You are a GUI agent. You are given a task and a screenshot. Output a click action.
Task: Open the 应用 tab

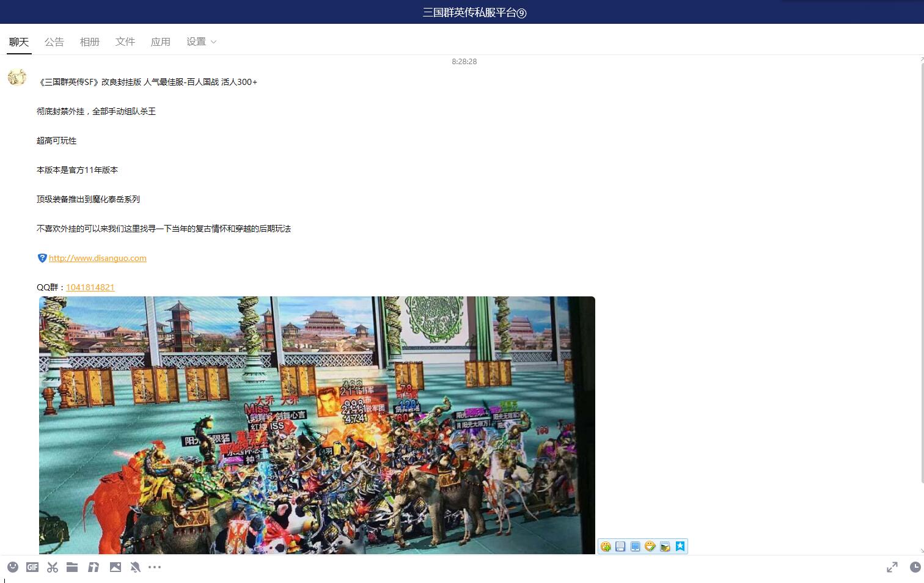point(161,42)
